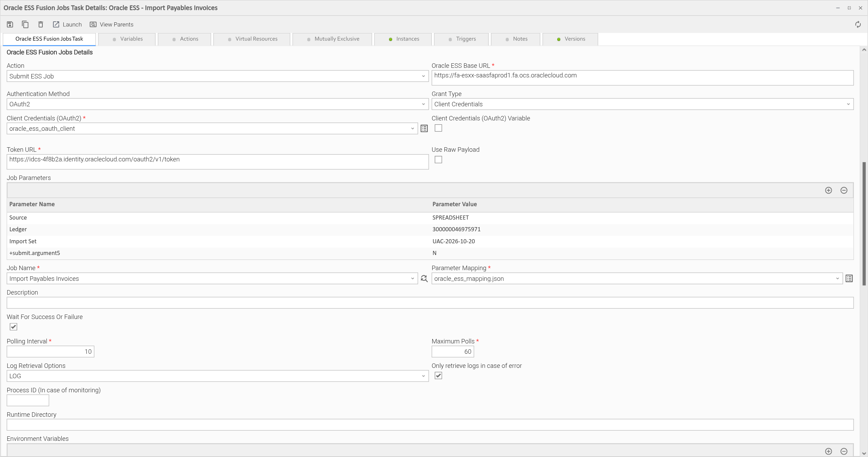This screenshot has width=868, height=457.
Task: Select the Import Set parameter row
Action: 430,241
